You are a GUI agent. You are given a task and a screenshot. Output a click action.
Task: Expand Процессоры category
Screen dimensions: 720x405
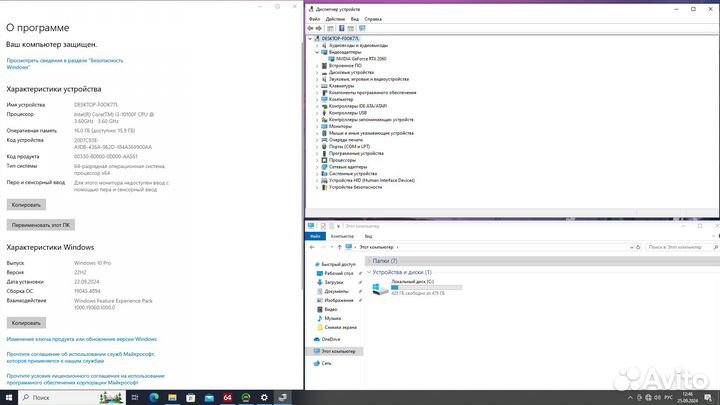click(317, 160)
